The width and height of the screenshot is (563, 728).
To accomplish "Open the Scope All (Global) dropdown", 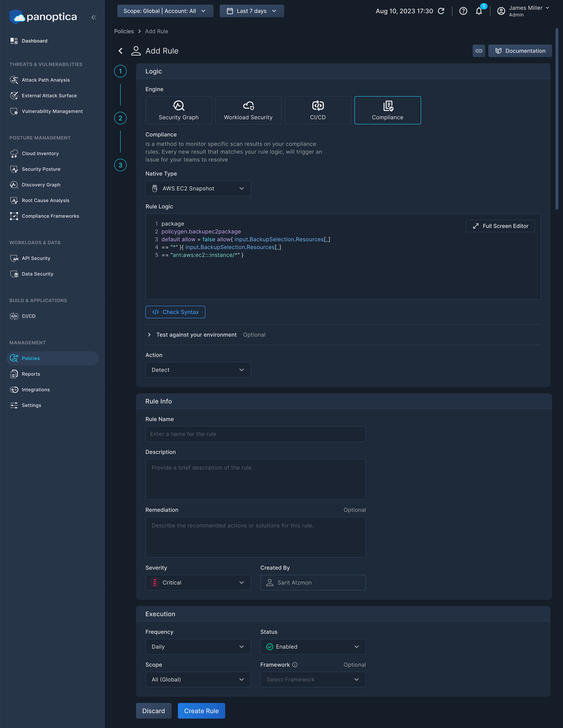I will pos(198,679).
